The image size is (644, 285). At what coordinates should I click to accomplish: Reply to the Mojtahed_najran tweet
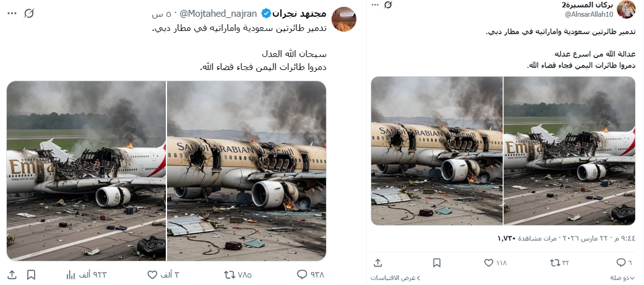tap(302, 274)
